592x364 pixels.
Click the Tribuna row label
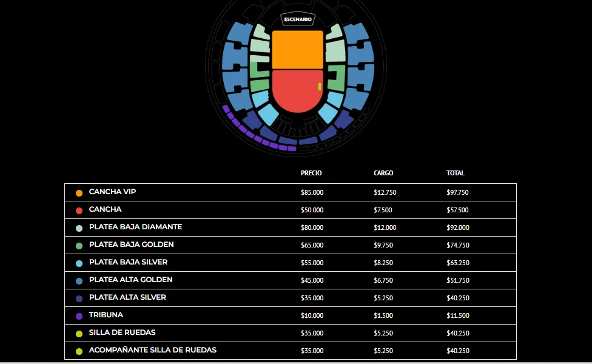(x=106, y=315)
